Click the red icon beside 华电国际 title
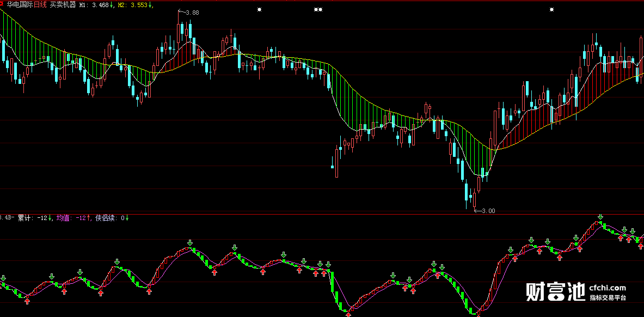 pyautogui.click(x=2, y=5)
